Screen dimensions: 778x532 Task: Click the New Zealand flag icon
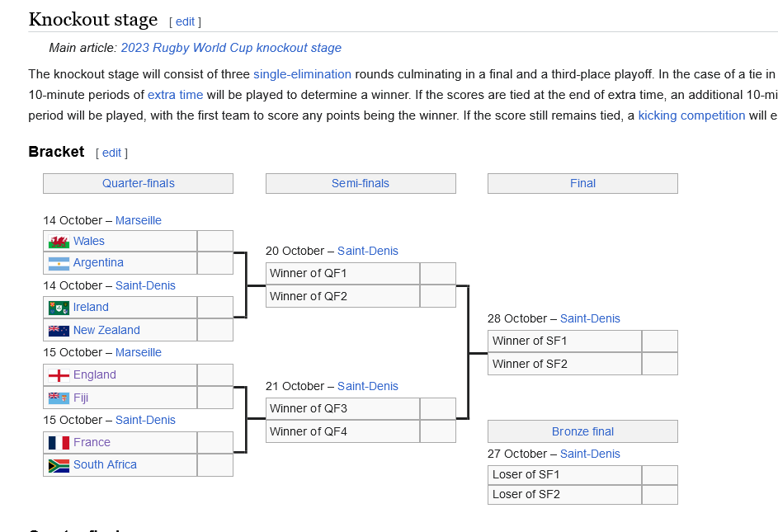coord(59,331)
